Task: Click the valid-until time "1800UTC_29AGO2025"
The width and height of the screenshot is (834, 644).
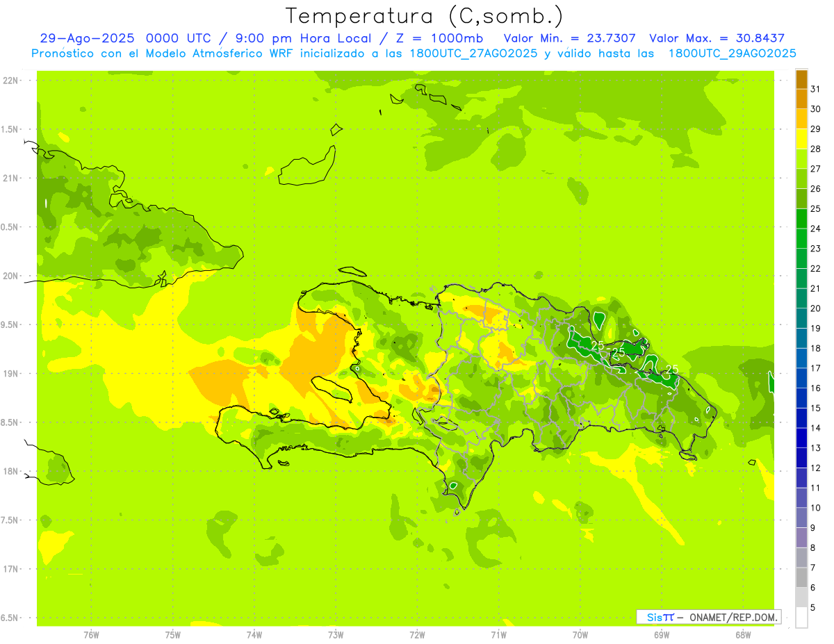Action: coord(733,53)
